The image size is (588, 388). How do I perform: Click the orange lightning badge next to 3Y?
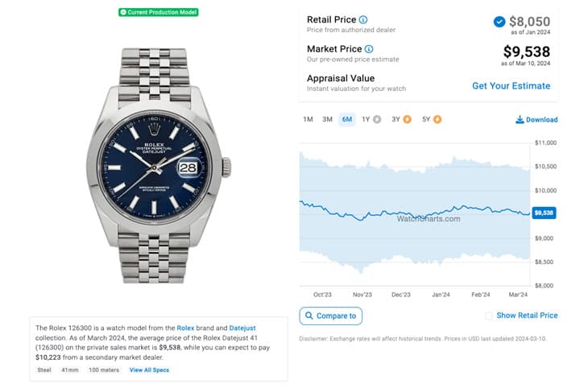[x=407, y=119]
